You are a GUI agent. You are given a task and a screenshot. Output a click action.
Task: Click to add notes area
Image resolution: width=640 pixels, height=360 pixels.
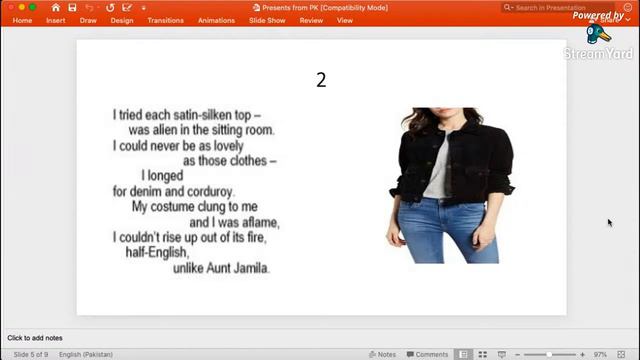tap(35, 338)
